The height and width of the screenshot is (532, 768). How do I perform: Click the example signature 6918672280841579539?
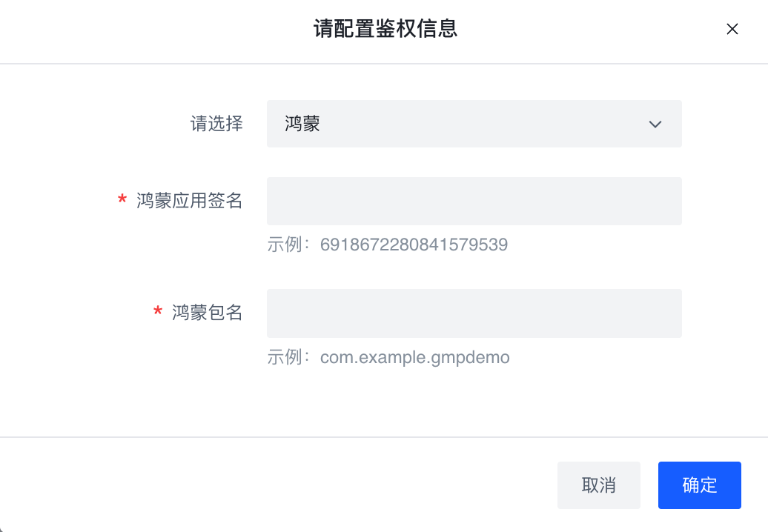point(414,245)
